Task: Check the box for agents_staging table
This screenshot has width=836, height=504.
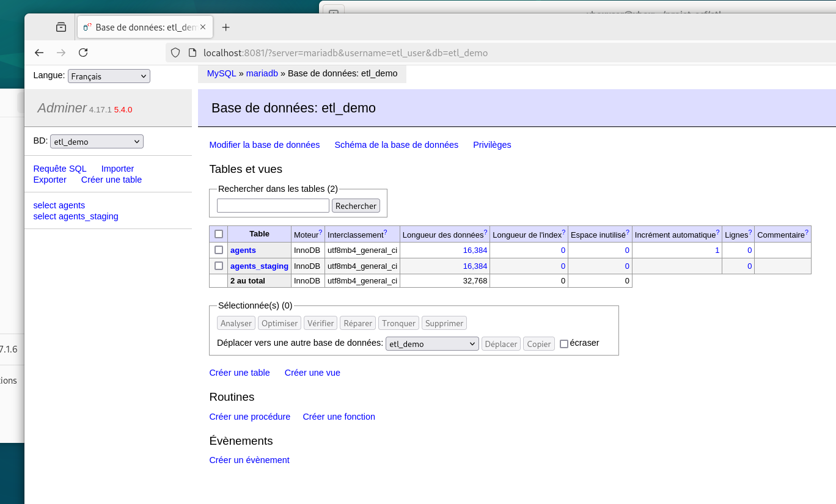Action: [219, 266]
